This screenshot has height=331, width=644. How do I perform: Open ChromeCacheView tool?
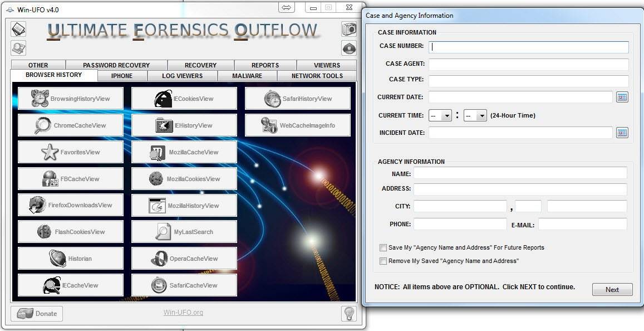(71, 125)
